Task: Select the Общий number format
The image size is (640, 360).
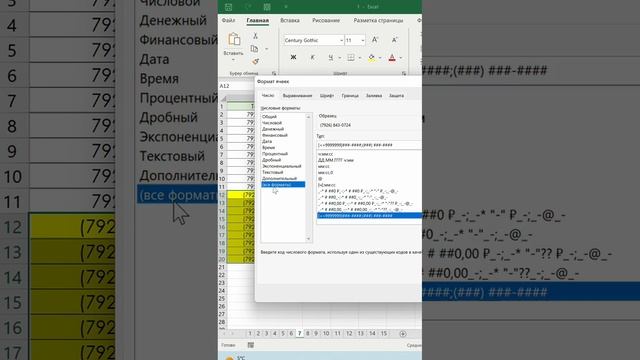Action: [269, 117]
